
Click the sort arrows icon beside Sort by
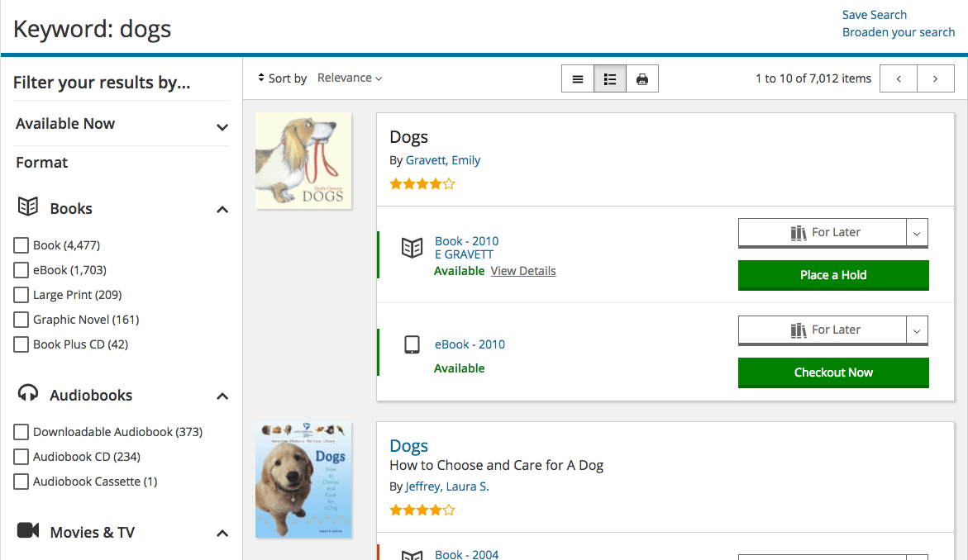click(261, 78)
